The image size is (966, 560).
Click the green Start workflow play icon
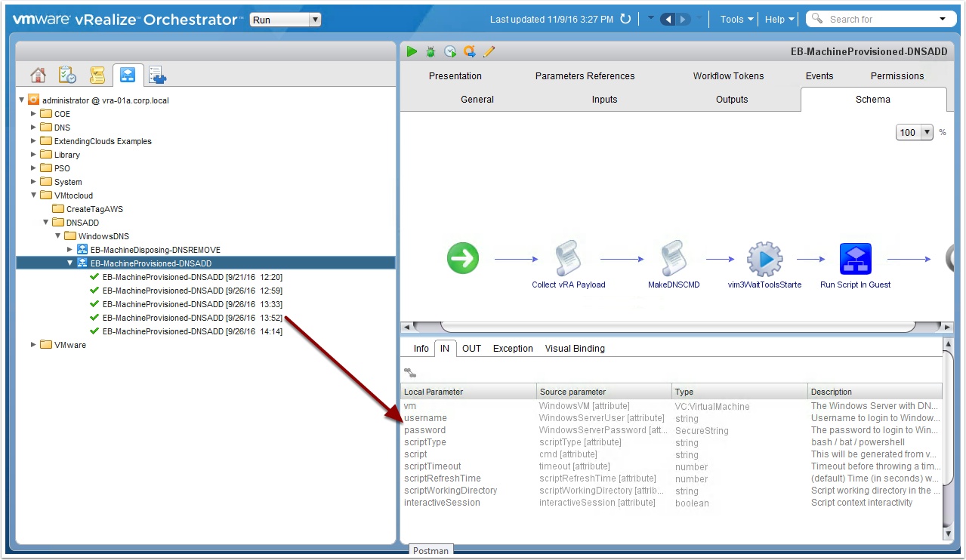click(412, 51)
